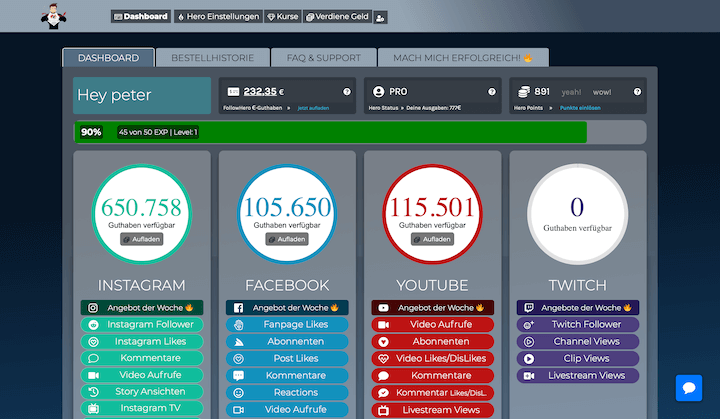The height and width of the screenshot is (419, 720).
Task: Open the Bestellhistorie tab
Action: (x=213, y=58)
